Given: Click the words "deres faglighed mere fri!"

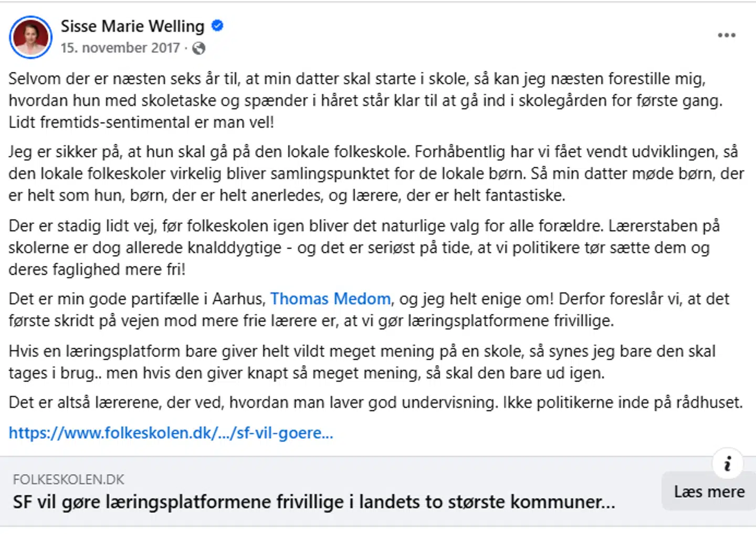Looking at the screenshot, I should (97, 269).
